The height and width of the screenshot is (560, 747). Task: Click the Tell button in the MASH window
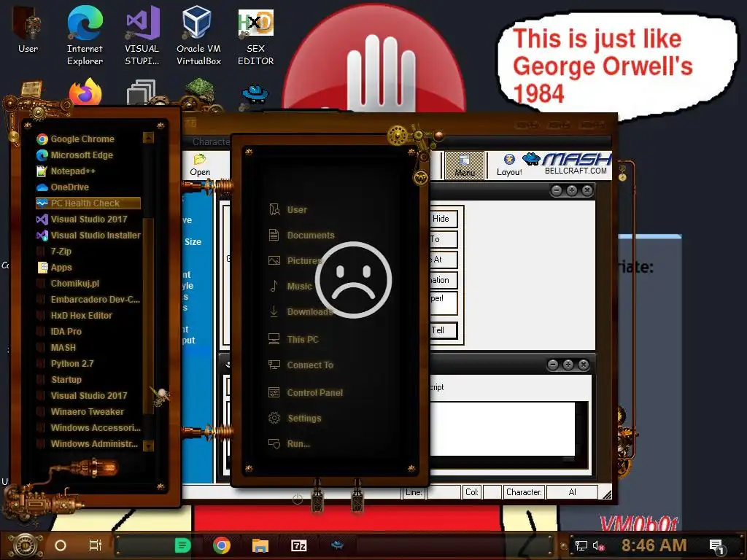tap(443, 330)
